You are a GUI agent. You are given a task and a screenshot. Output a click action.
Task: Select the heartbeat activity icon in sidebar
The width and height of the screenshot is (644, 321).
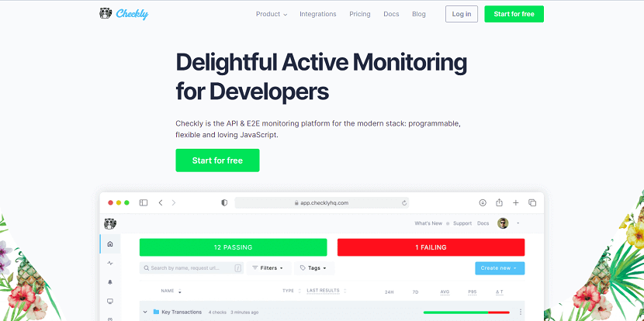[110, 263]
